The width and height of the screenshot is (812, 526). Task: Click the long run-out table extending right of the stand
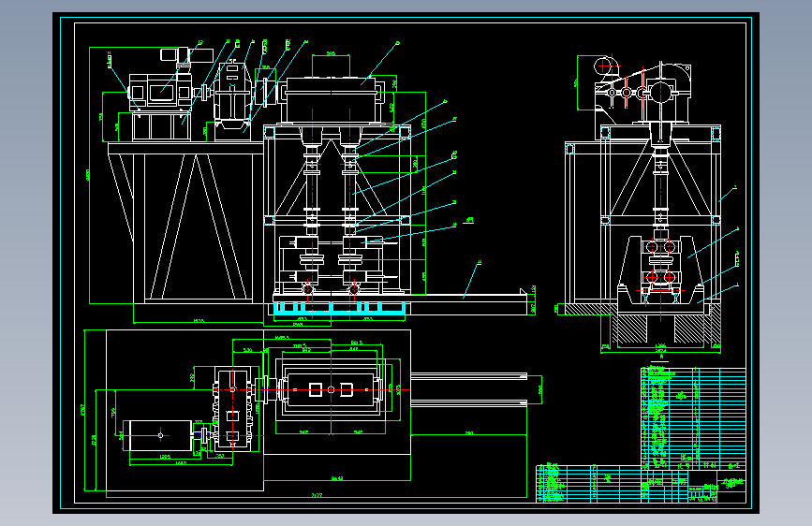pos(468,304)
